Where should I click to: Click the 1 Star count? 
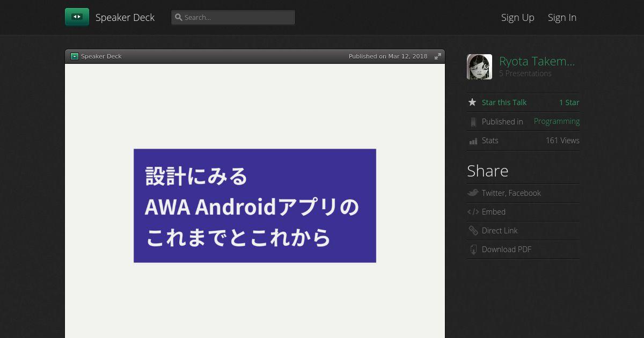[569, 102]
